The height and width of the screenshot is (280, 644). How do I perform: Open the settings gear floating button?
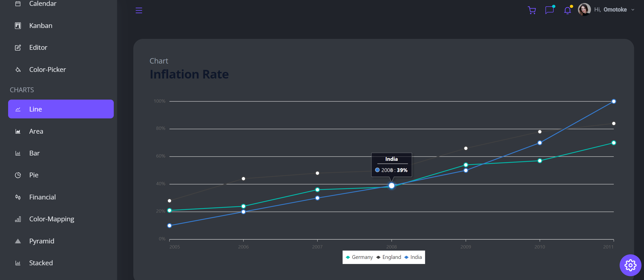[x=630, y=265]
